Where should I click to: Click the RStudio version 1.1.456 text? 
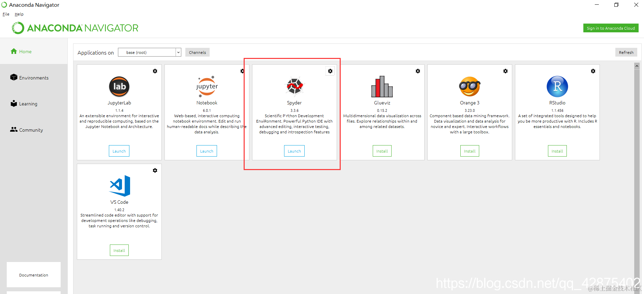tap(557, 110)
